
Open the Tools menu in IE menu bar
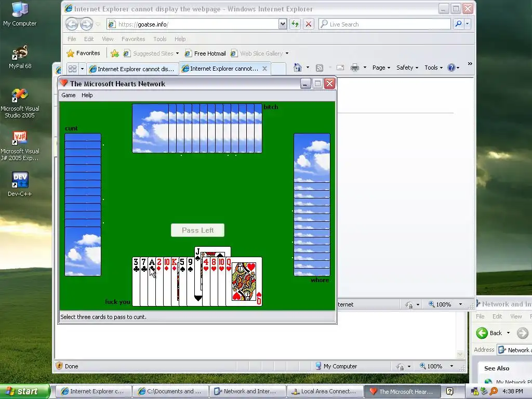pos(160,39)
